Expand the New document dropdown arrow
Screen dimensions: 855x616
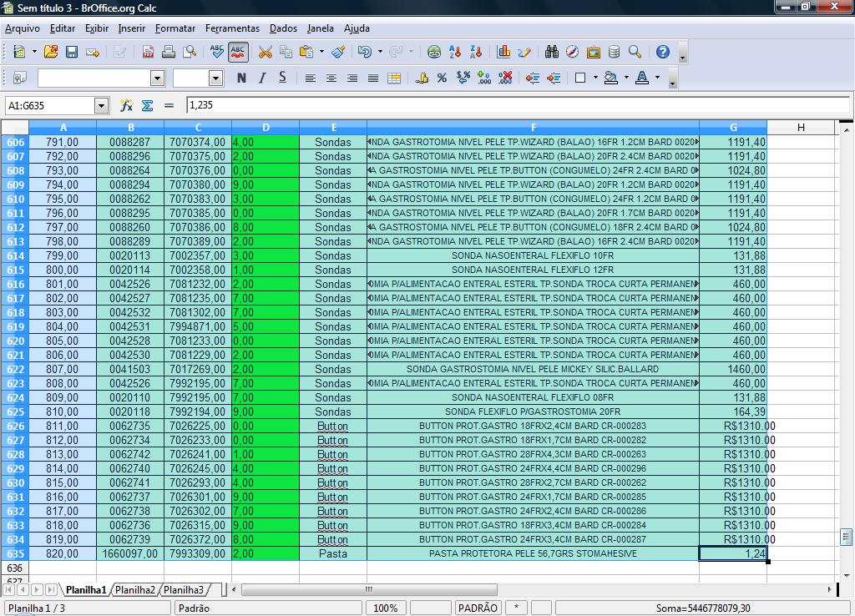pos(34,52)
